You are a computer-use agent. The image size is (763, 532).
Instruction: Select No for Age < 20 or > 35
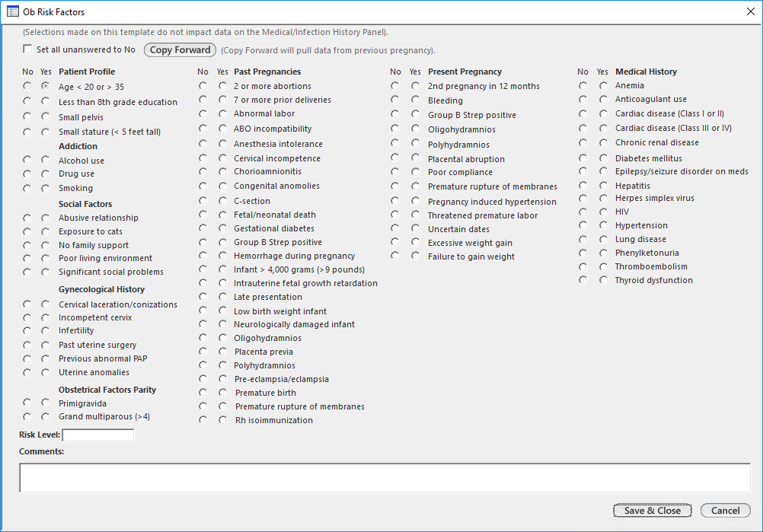coord(27,86)
